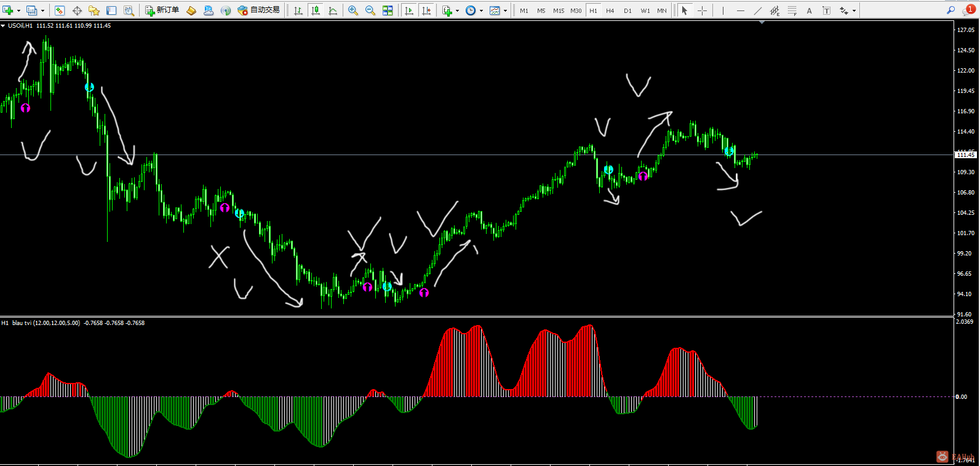Expand the Periods dropdown arrow

click(x=481, y=10)
